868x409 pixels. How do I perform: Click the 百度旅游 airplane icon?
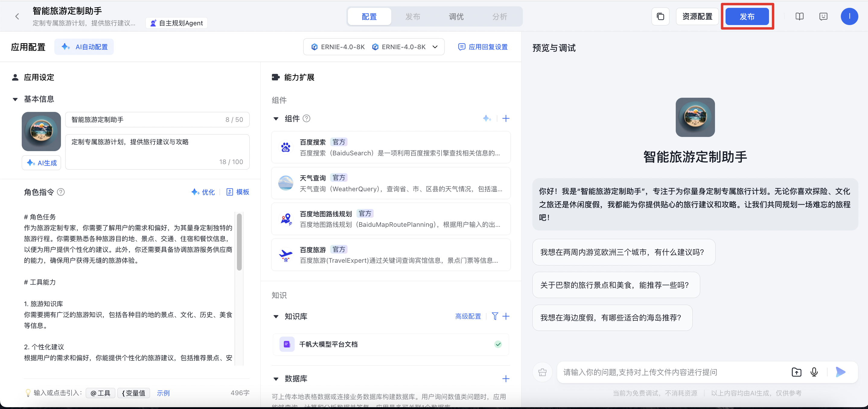click(286, 255)
